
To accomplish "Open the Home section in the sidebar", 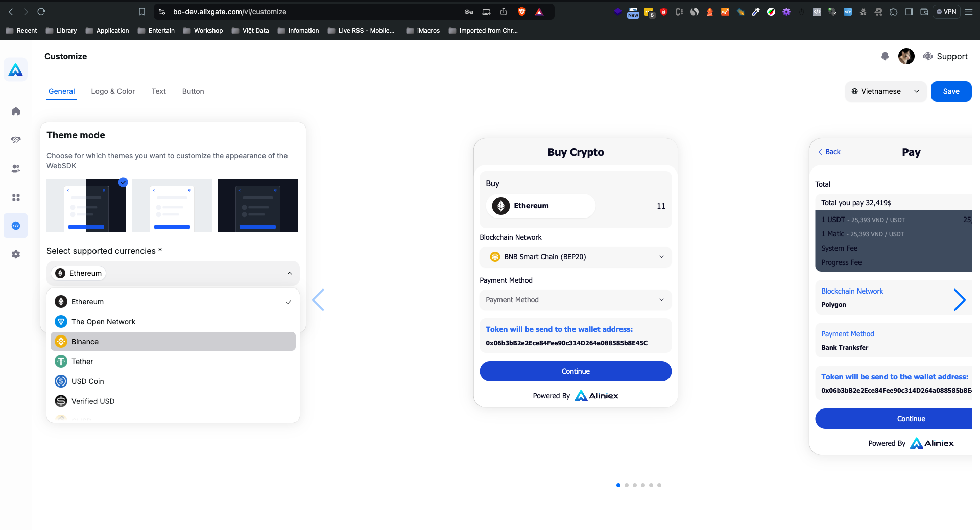I will (16, 111).
